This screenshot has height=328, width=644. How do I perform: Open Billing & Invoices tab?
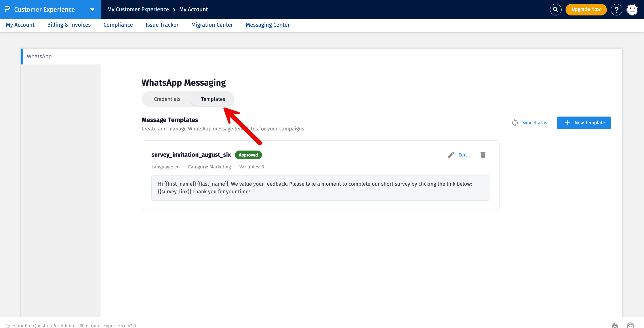pos(69,25)
